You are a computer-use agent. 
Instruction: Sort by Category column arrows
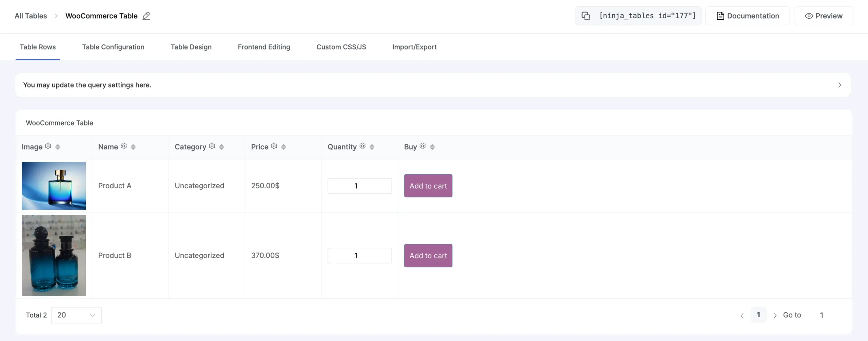221,147
